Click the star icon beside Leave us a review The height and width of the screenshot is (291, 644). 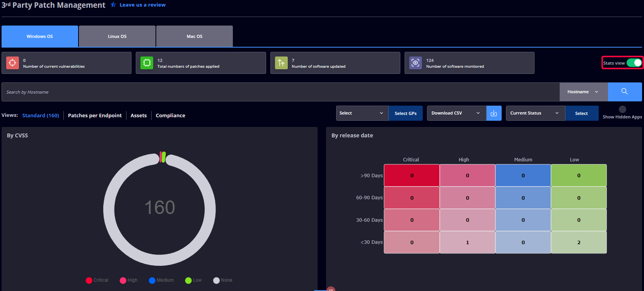113,5
